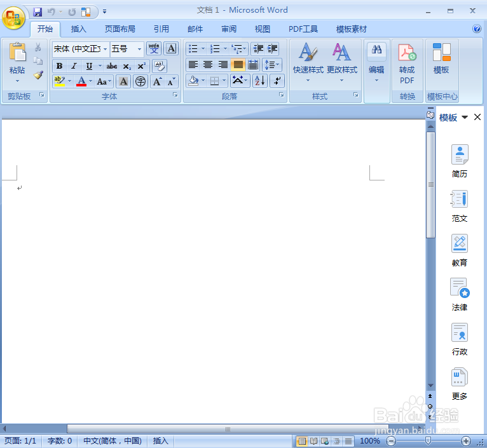This screenshot has width=487, height=448.
Task: Open the 行政 administrative template category
Action: tap(460, 339)
